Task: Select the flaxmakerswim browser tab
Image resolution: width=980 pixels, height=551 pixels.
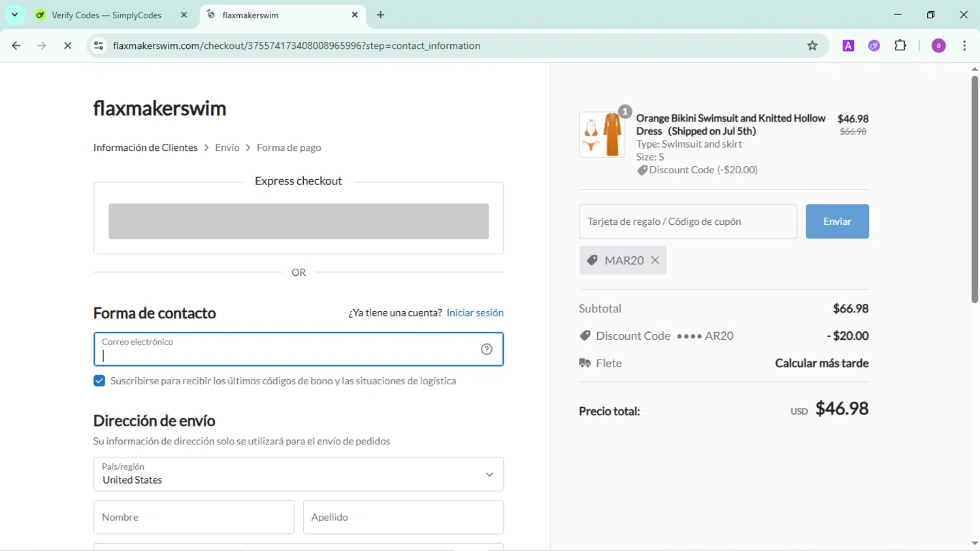Action: tap(281, 15)
